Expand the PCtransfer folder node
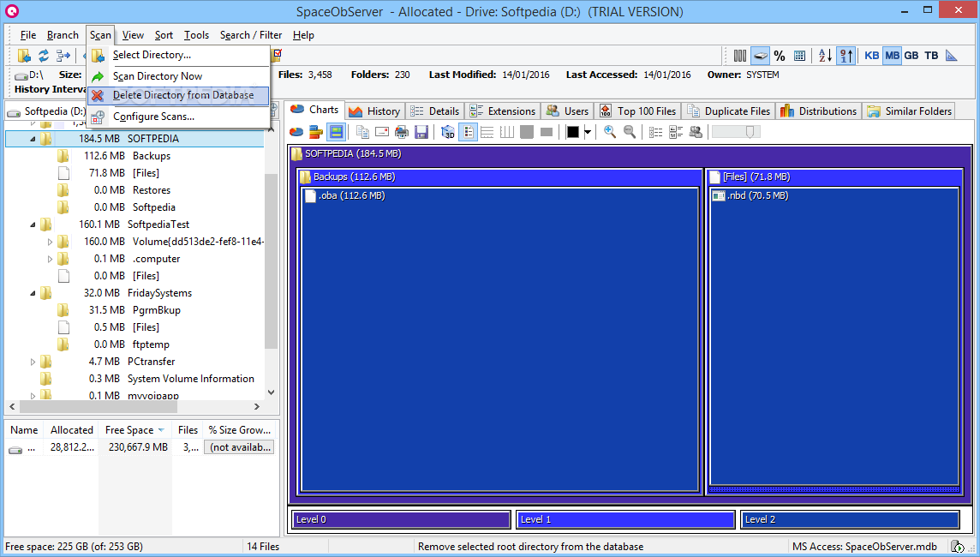Image resolution: width=980 pixels, height=557 pixels. (33, 362)
